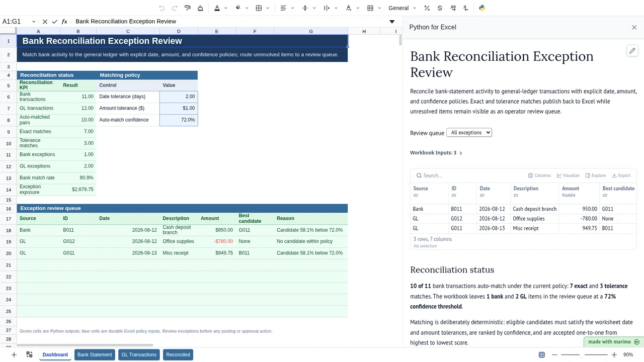644x362 pixels.
Task: Click the Visualize button in table toolbar
Action: tap(568, 175)
